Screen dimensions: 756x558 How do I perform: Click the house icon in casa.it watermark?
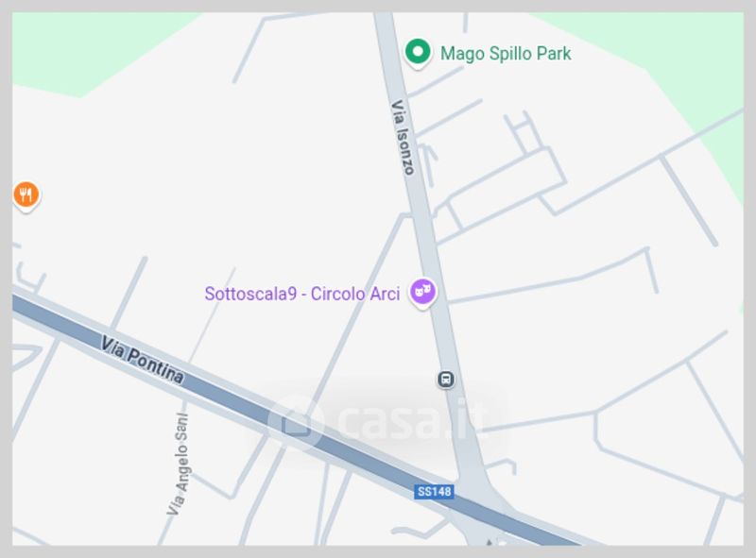(296, 423)
